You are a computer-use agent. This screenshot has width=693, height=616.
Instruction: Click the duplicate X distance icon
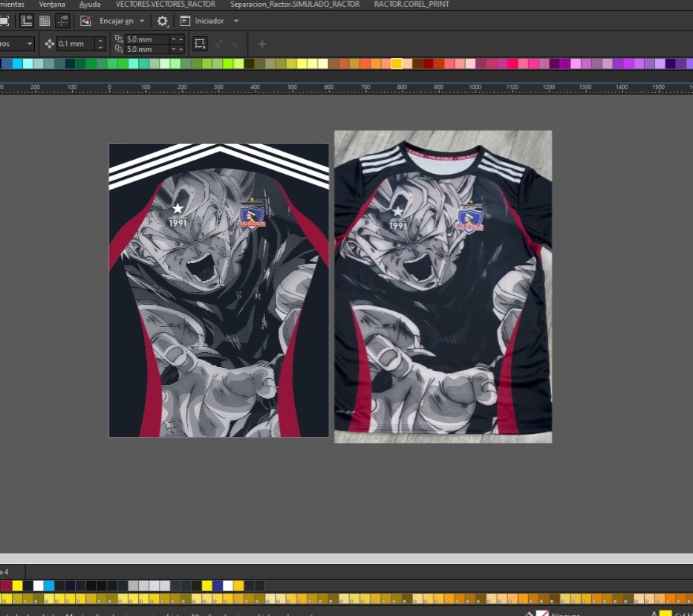pyautogui.click(x=119, y=39)
